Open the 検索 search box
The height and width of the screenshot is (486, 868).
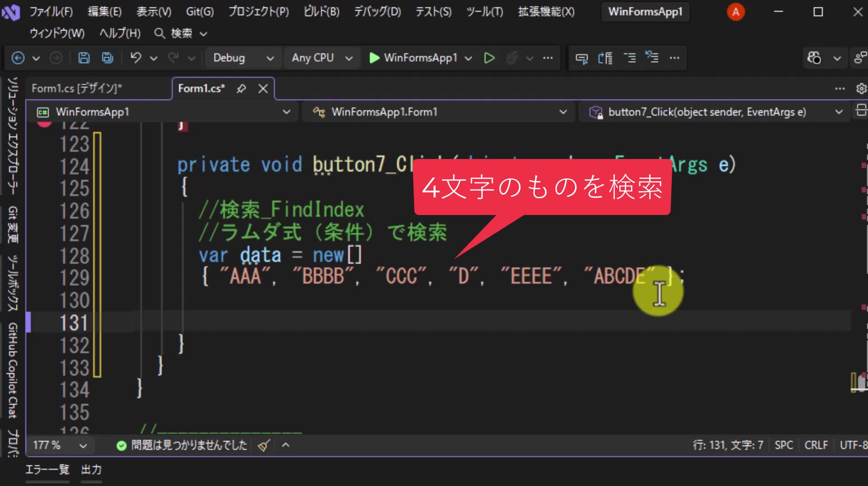[x=181, y=33]
